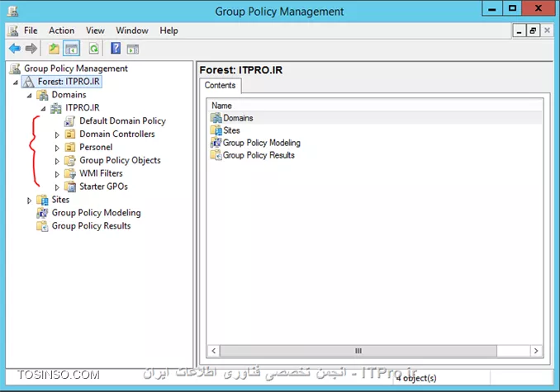Expand the Domain Controllers node

point(57,135)
